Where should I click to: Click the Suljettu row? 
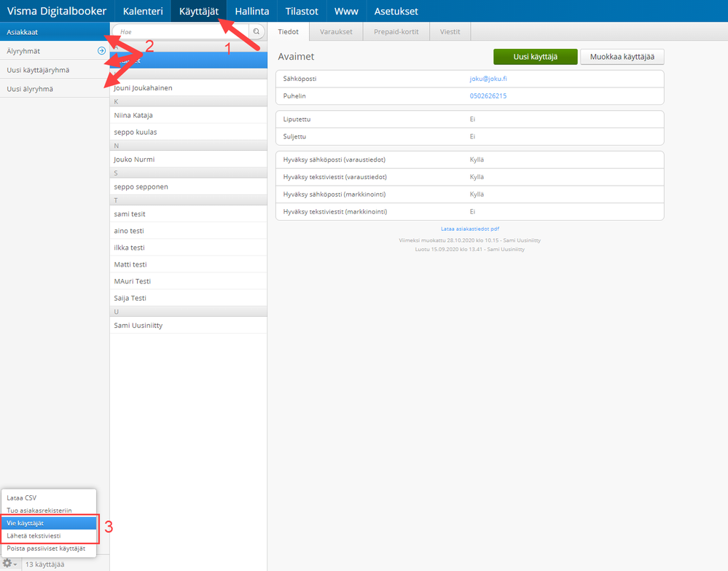click(470, 136)
